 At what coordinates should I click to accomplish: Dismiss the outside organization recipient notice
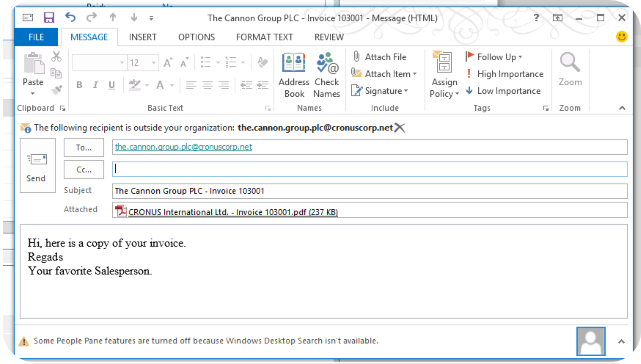[400, 128]
